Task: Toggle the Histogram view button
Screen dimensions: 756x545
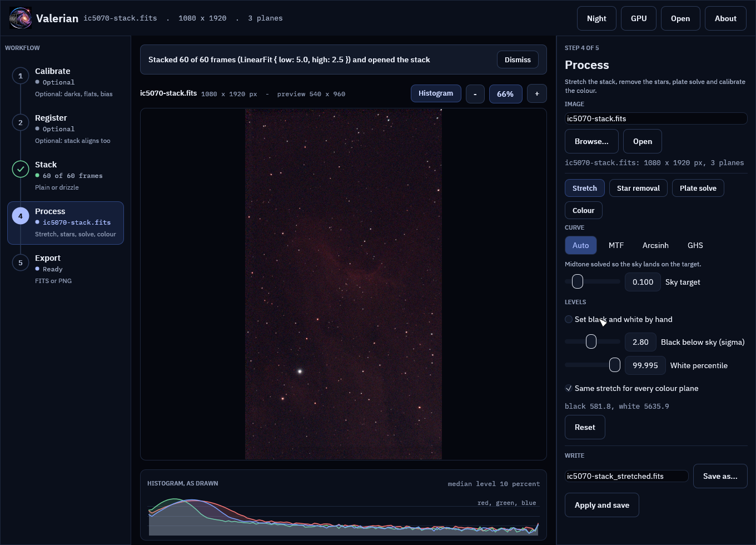Action: coord(436,93)
